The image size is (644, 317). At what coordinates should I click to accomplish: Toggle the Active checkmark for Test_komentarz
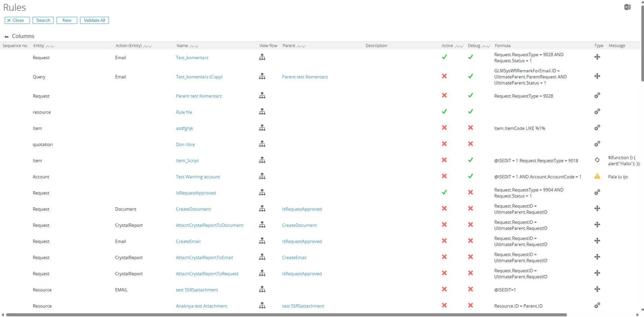coord(444,57)
